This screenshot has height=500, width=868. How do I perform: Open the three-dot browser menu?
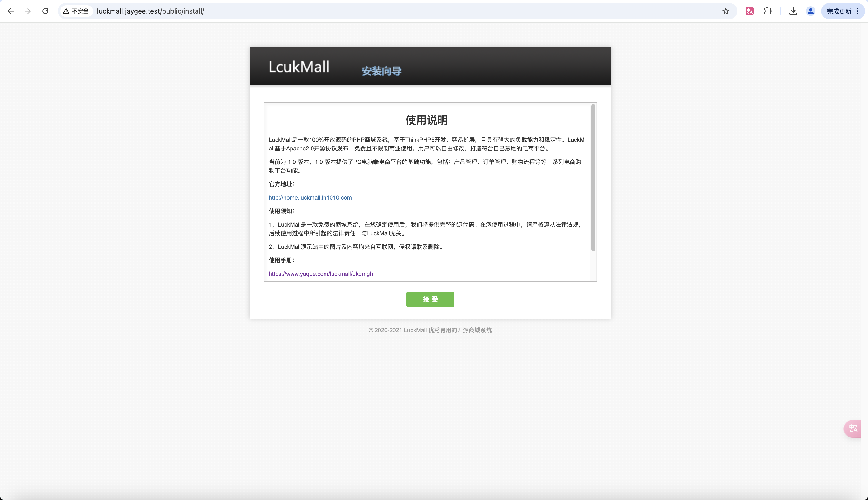[858, 11]
